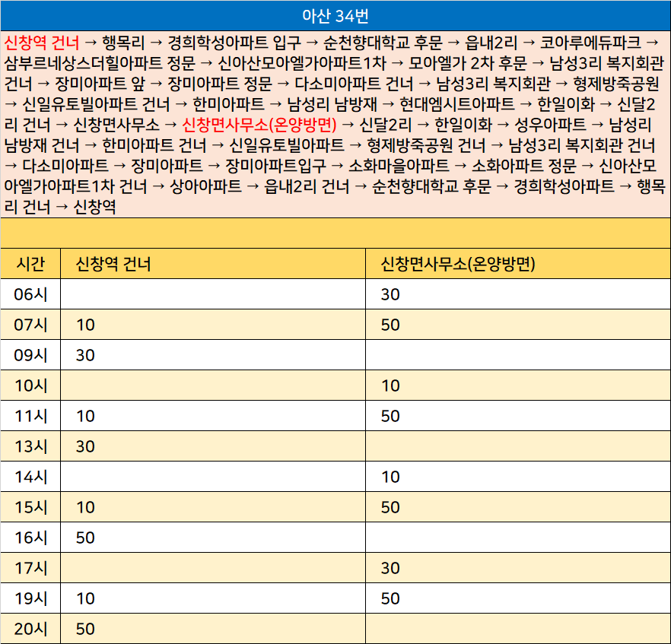Click the stop '코아루에듀파크' in the route
This screenshot has width=671, height=644.
(x=590, y=43)
